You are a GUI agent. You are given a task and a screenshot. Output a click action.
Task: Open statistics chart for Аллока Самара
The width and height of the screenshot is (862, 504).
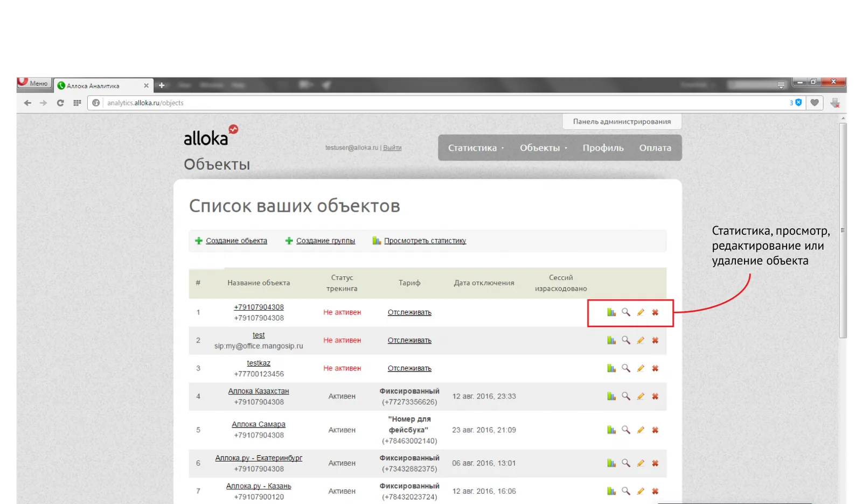[611, 430]
